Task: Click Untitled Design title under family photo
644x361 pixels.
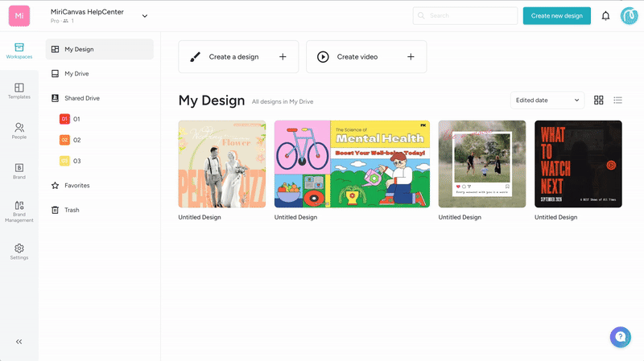Action: 460,217
